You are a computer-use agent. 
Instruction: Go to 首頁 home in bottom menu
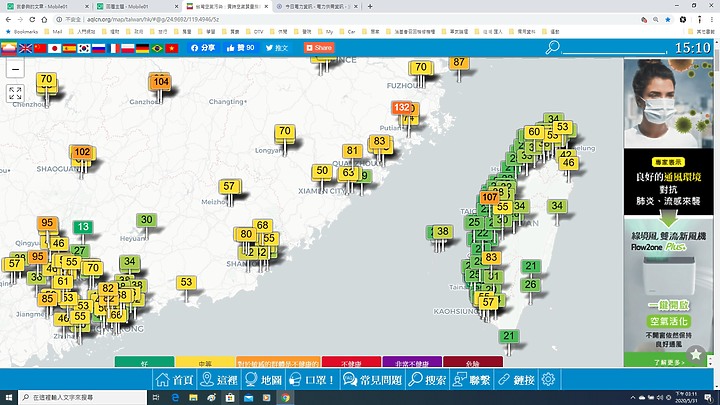click(175, 380)
